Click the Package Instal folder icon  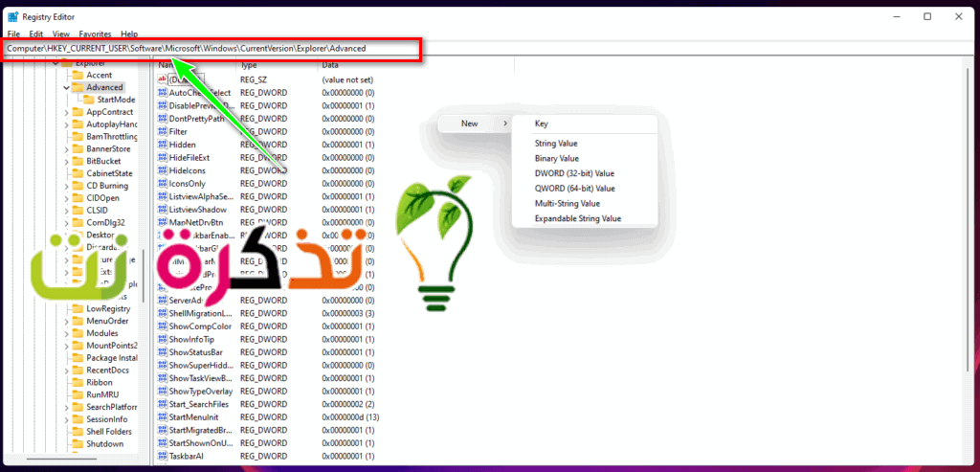(78, 358)
